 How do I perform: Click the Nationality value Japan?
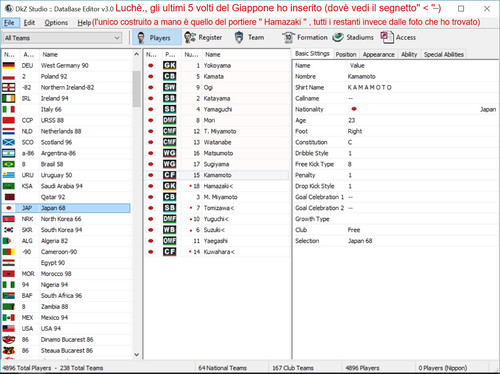(x=488, y=109)
